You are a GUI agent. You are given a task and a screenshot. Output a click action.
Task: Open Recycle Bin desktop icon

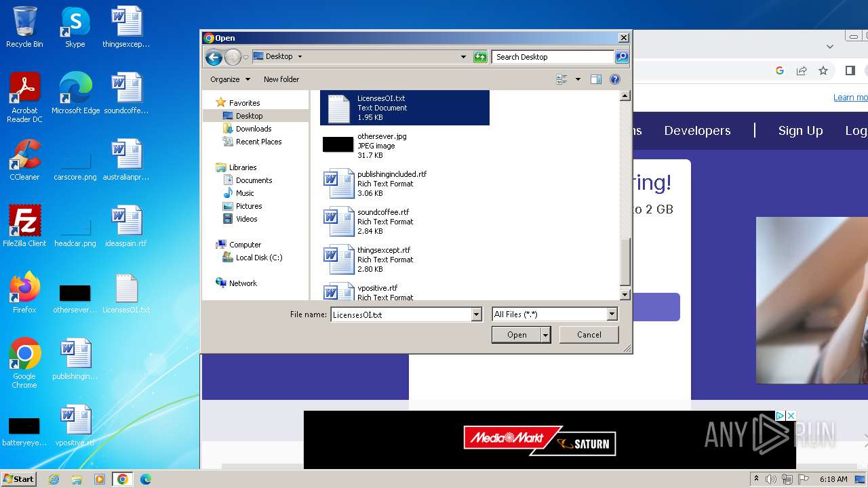[24, 28]
